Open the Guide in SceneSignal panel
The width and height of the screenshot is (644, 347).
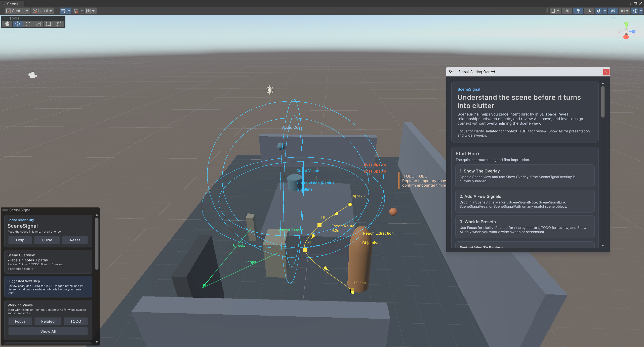click(x=47, y=240)
